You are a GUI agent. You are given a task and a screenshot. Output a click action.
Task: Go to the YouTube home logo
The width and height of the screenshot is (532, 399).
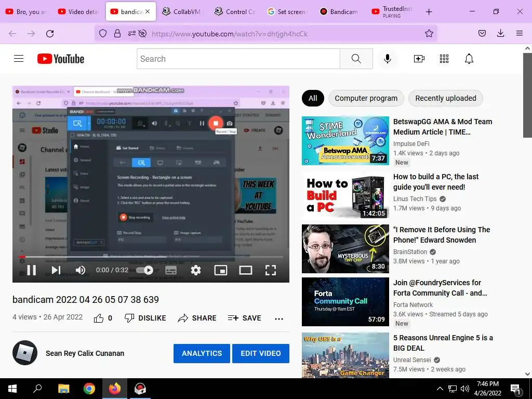(x=61, y=59)
